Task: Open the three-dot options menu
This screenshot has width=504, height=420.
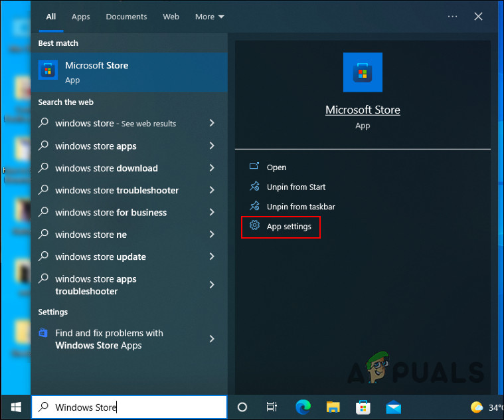Action: pos(452,17)
